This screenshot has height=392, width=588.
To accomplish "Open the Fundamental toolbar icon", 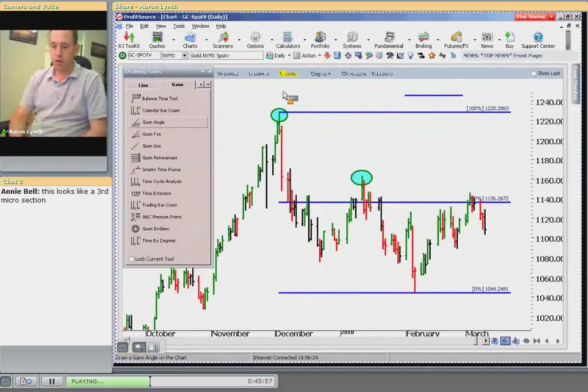I will [x=389, y=40].
